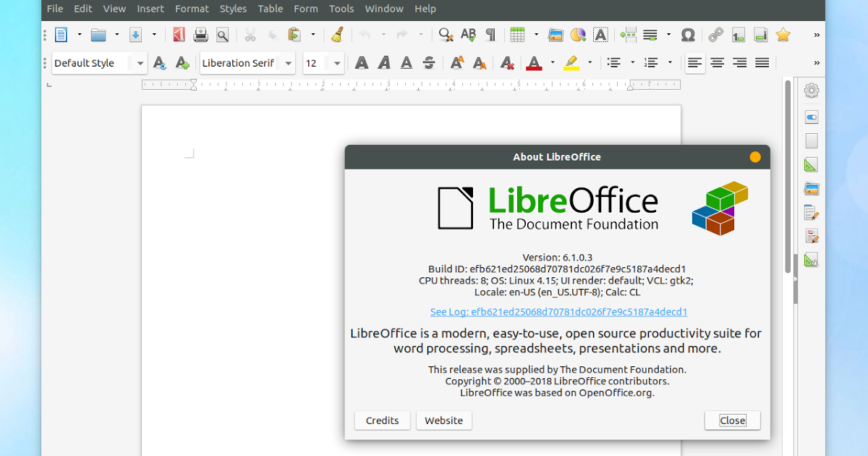
Task: Open the Format menu
Action: 191,9
